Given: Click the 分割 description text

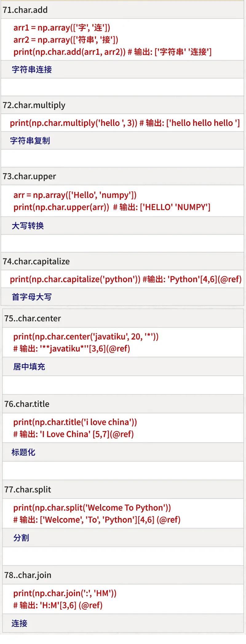Looking at the screenshot, I should (21, 538).
